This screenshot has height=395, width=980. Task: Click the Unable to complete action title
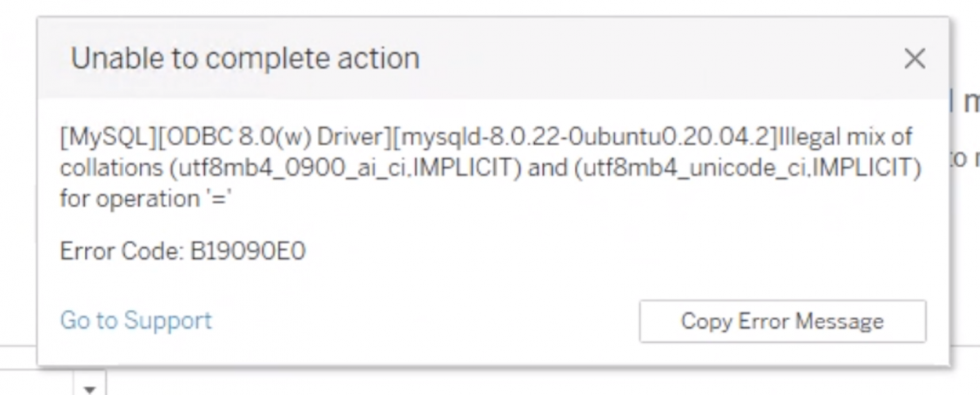[x=245, y=59]
